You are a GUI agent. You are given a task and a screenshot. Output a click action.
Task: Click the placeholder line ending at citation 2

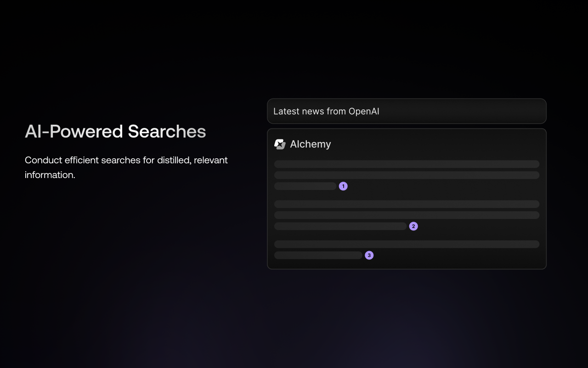[340, 226]
